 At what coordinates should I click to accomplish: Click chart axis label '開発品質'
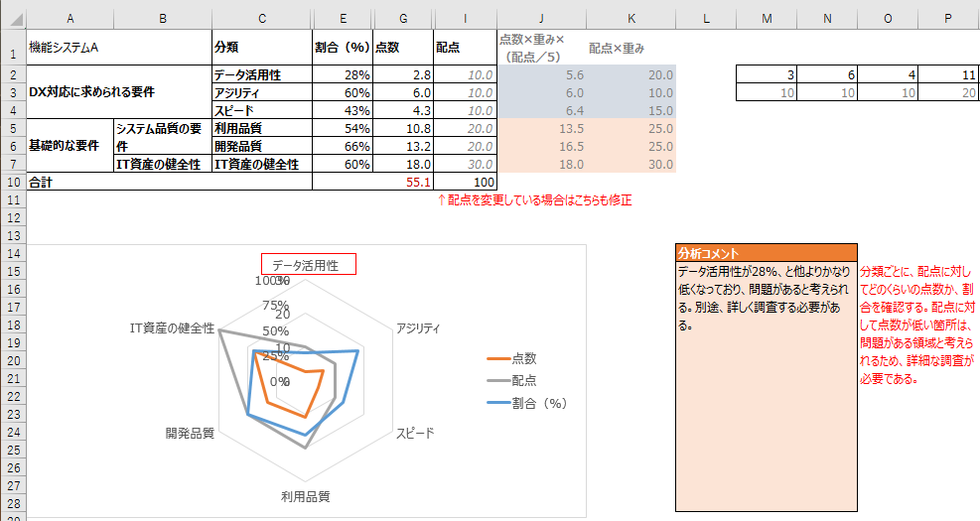tap(190, 433)
